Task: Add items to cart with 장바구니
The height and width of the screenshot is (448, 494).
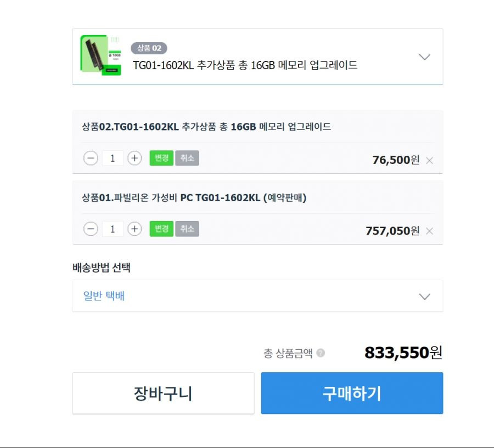Action: point(163,393)
